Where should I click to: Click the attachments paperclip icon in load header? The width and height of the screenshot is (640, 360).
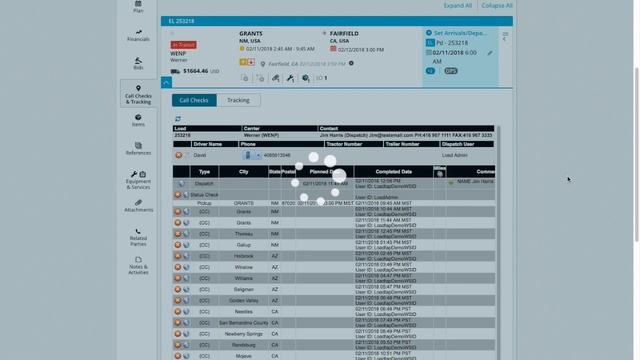point(276,78)
